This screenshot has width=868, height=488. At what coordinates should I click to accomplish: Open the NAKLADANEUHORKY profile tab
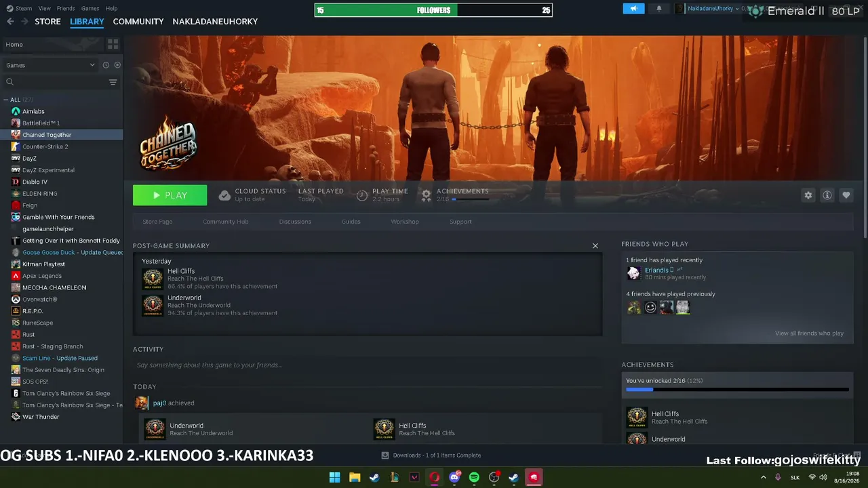215,22
